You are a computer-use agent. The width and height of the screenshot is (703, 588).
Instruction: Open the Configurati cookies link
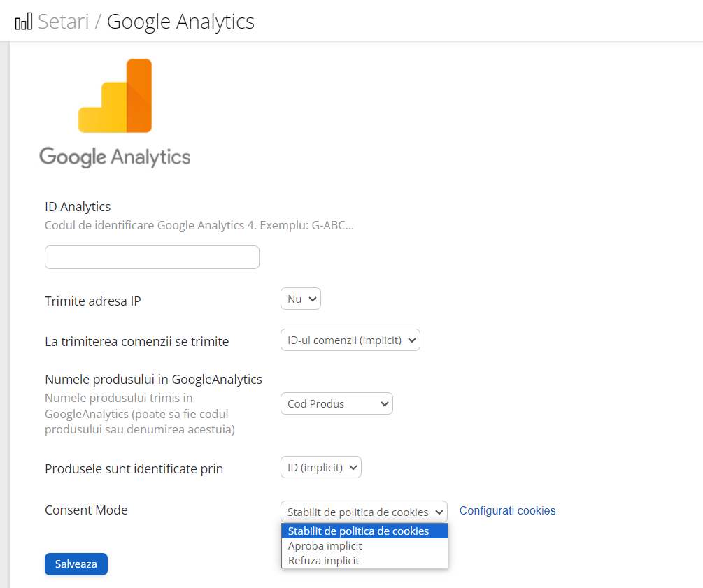pyautogui.click(x=507, y=511)
